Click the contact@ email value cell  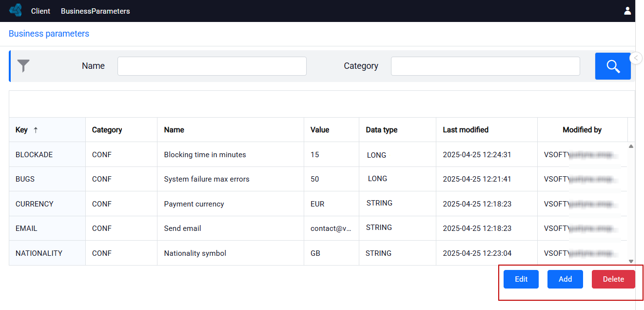pos(332,228)
